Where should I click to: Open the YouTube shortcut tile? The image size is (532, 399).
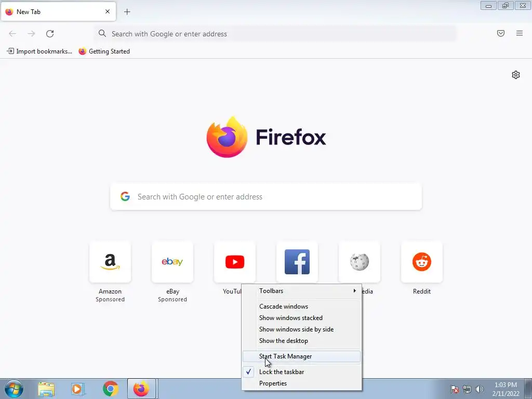coord(234,262)
